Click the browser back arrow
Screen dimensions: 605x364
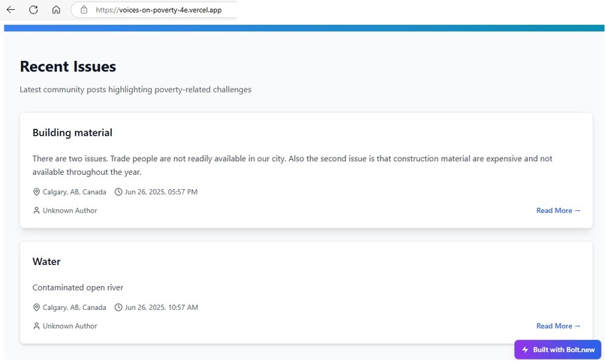tap(11, 10)
